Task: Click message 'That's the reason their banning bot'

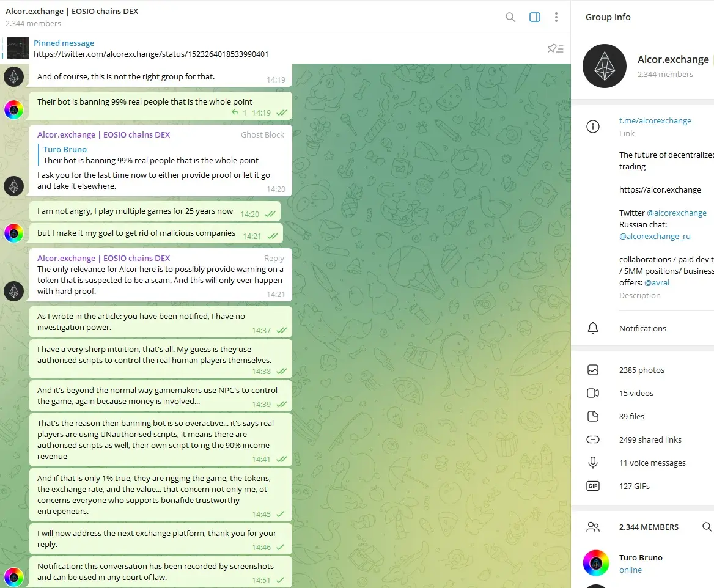Action: pyautogui.click(x=160, y=440)
